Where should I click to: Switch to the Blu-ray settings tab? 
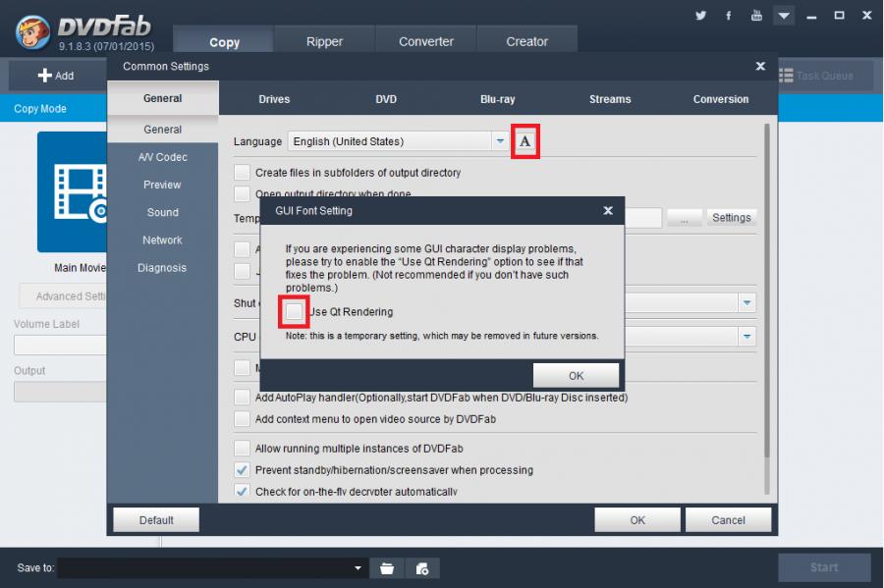point(497,99)
